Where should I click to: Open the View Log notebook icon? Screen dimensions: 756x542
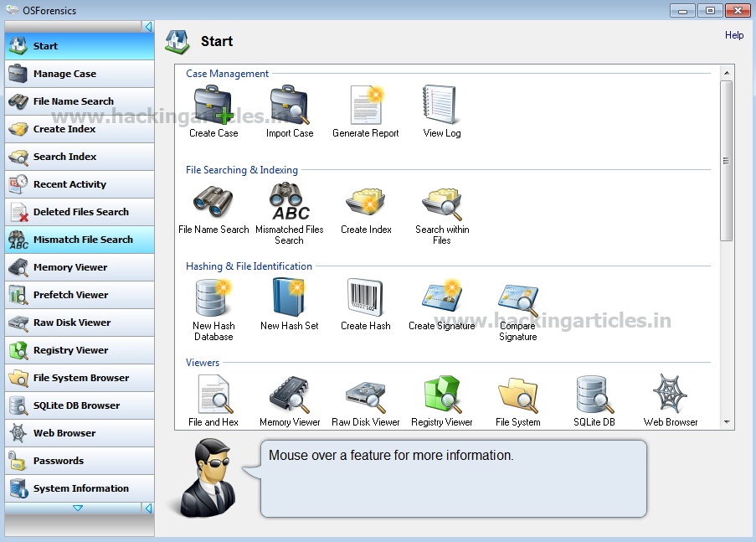point(440,105)
